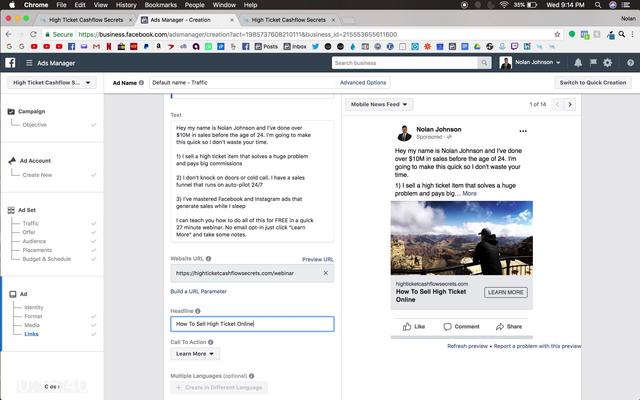Open Advanced Options link
Screen dimensions: 640x400
click(x=363, y=82)
